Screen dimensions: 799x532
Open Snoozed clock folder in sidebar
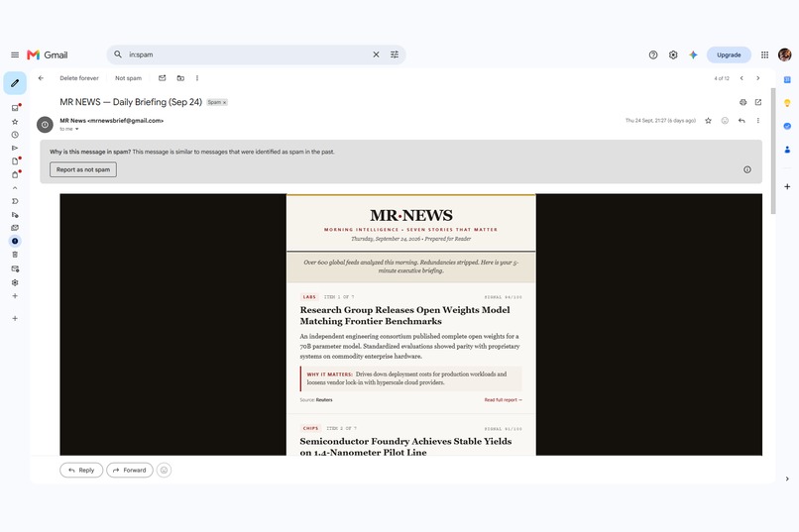point(15,135)
